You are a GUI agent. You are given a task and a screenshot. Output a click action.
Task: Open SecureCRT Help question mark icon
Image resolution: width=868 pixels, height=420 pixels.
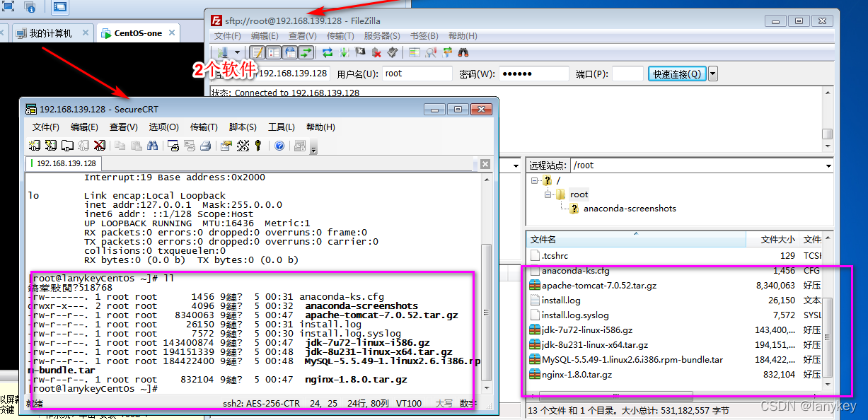tap(279, 146)
